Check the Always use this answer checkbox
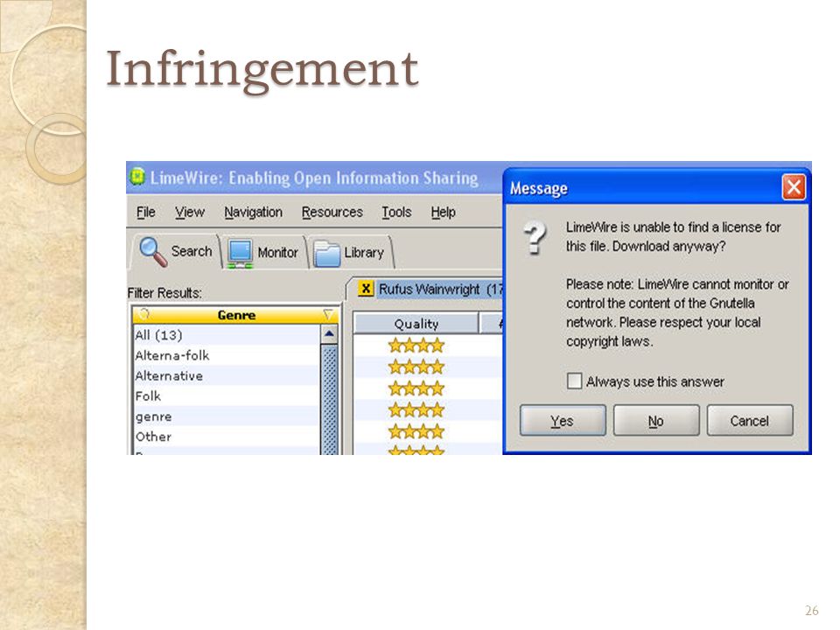840x630 pixels. click(x=574, y=381)
